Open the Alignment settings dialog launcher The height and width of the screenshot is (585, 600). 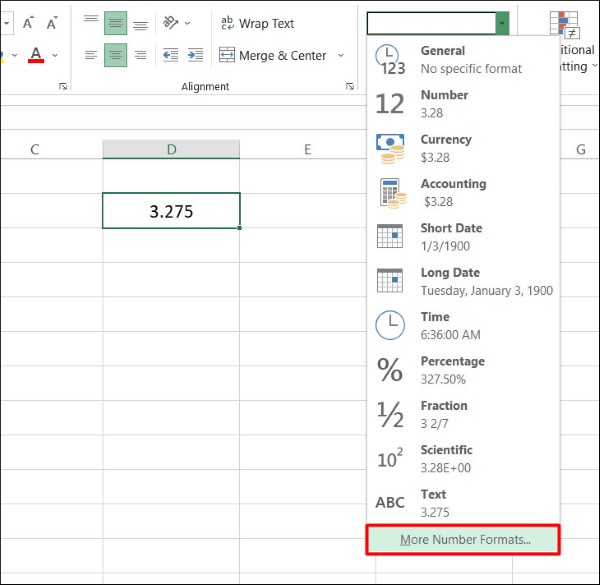pos(350,87)
